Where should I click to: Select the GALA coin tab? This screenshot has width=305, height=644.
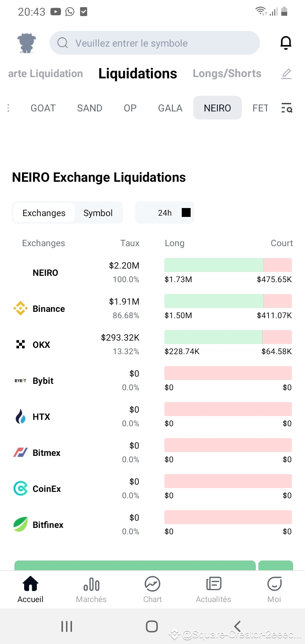(x=170, y=108)
